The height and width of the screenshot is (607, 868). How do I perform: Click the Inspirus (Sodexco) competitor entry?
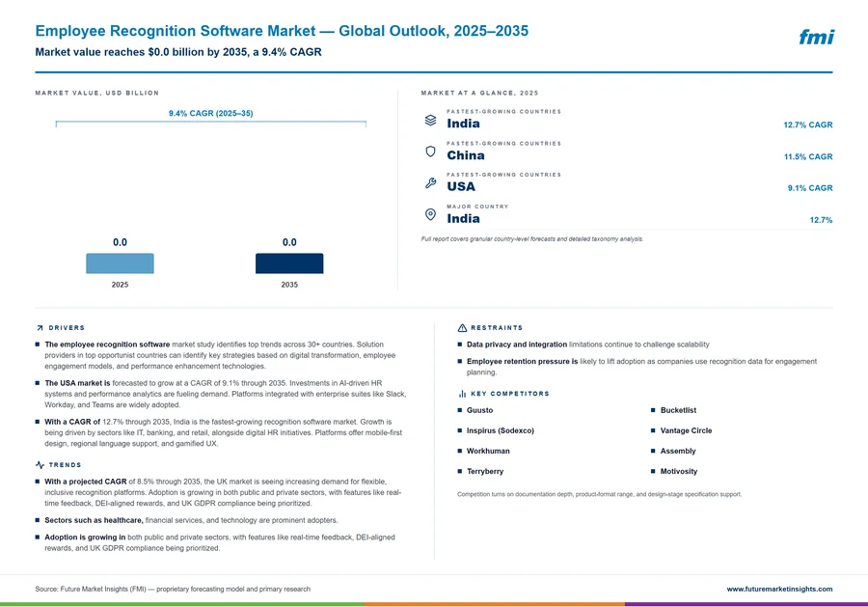pyautogui.click(x=500, y=430)
